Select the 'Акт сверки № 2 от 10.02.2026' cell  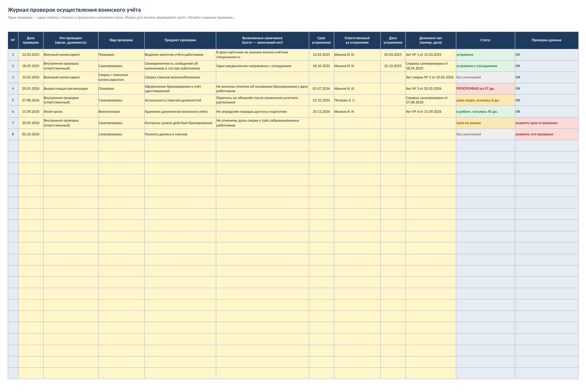point(431,77)
